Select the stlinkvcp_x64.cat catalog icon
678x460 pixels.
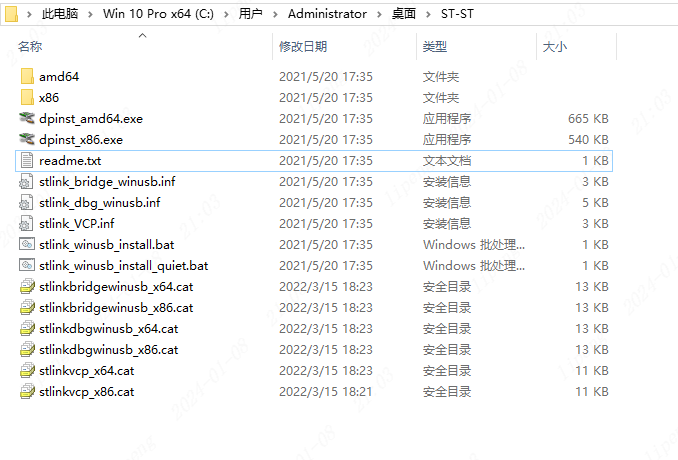tap(27, 371)
